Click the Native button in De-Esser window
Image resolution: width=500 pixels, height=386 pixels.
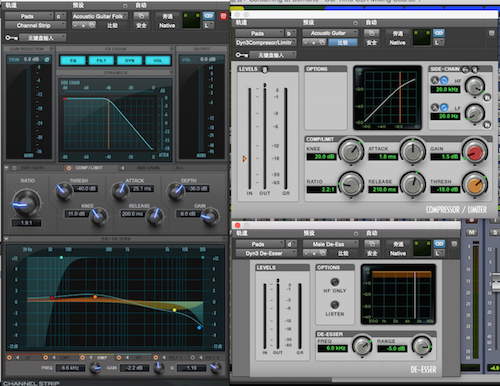(398, 253)
